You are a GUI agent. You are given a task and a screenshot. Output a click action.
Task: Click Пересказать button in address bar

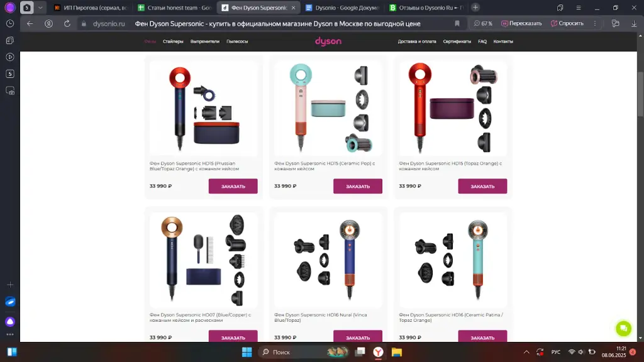click(x=521, y=24)
